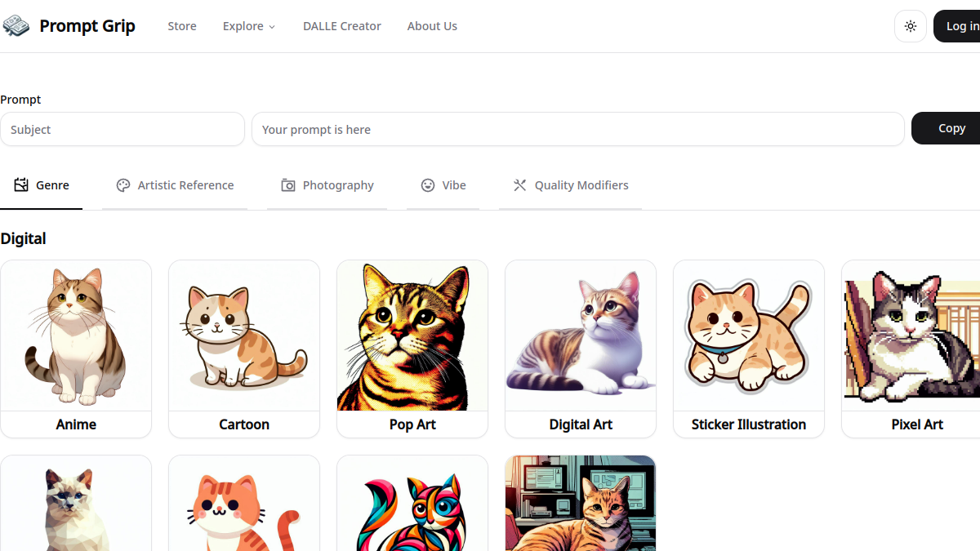Click the Genre tab picture icon
This screenshot has height=551, width=980.
[x=21, y=185]
